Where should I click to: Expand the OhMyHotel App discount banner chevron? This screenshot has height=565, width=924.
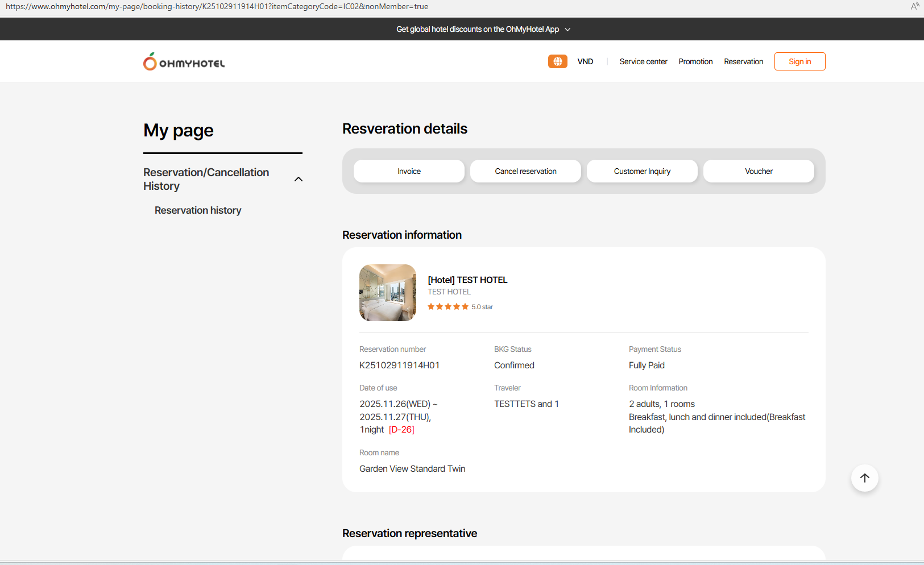tap(567, 30)
